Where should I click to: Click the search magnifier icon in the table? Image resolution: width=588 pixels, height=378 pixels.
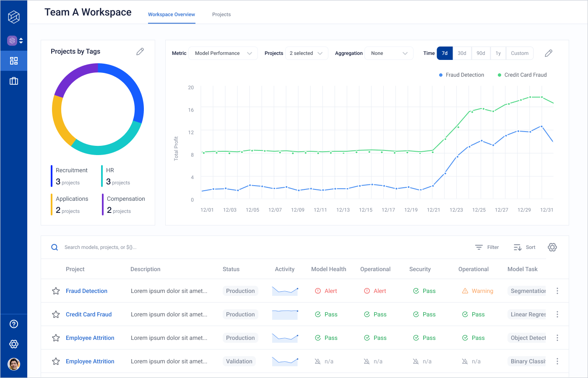click(54, 247)
